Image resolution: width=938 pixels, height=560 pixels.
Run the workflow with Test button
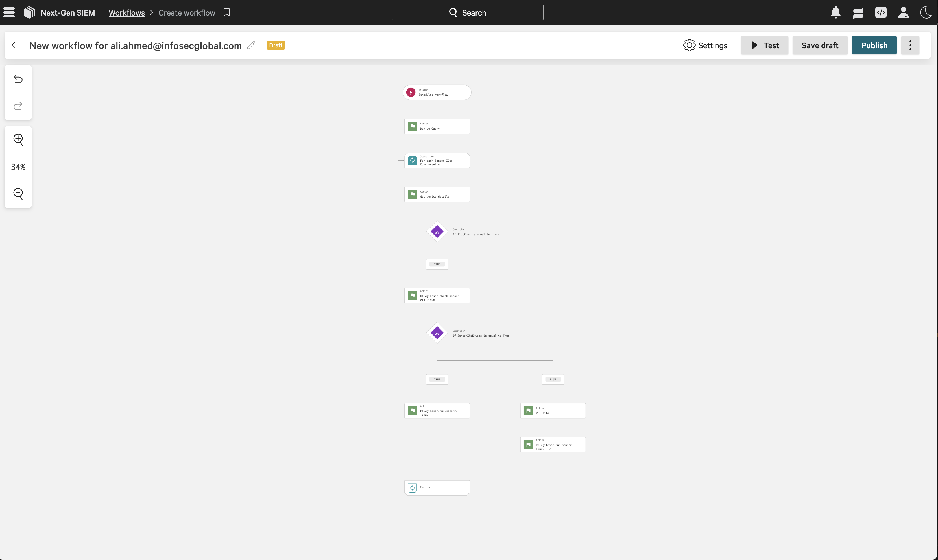(764, 45)
